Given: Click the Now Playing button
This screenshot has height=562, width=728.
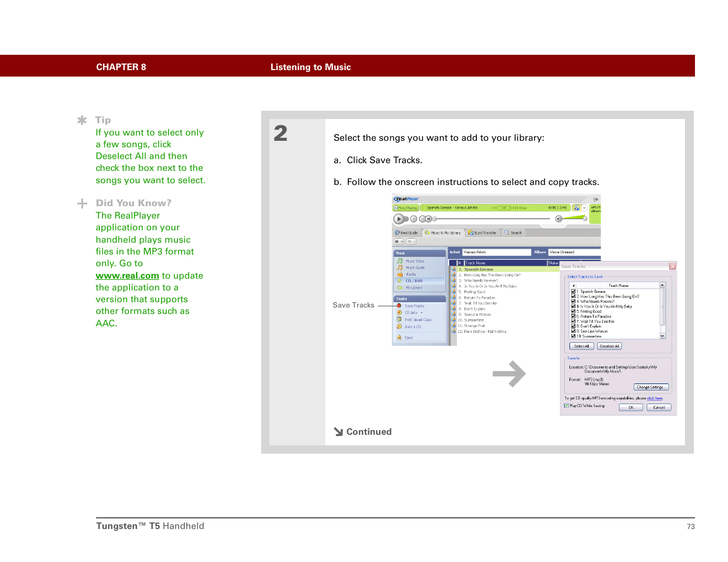Looking at the screenshot, I should click(x=406, y=208).
